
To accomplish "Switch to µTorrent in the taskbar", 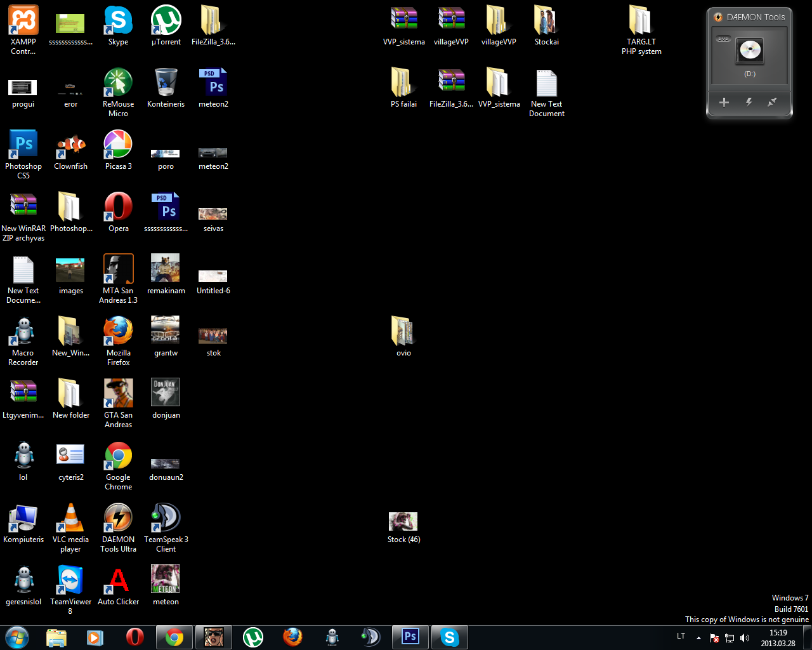I will click(x=253, y=637).
